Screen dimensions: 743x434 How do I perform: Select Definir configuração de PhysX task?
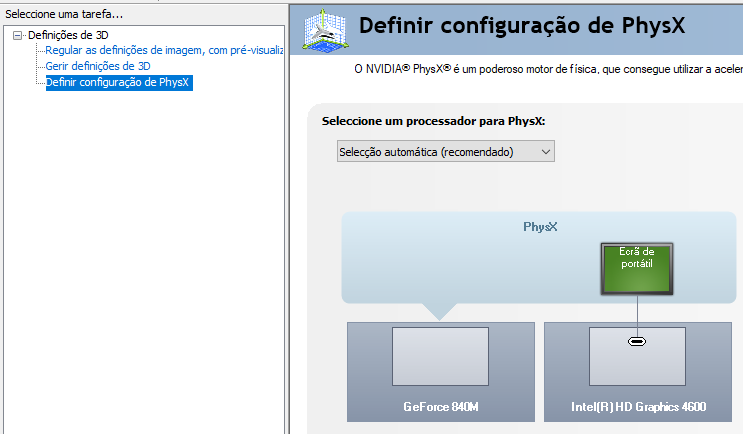tap(119, 82)
